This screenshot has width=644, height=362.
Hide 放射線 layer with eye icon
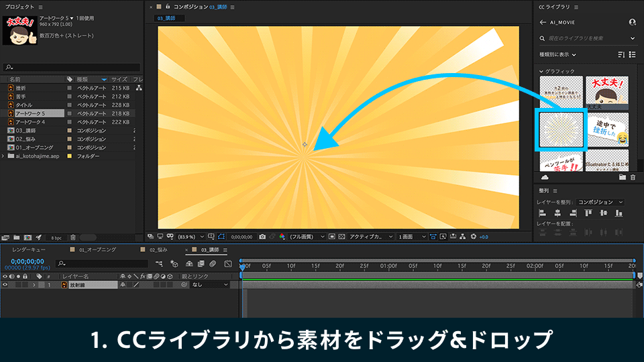tap(5, 284)
